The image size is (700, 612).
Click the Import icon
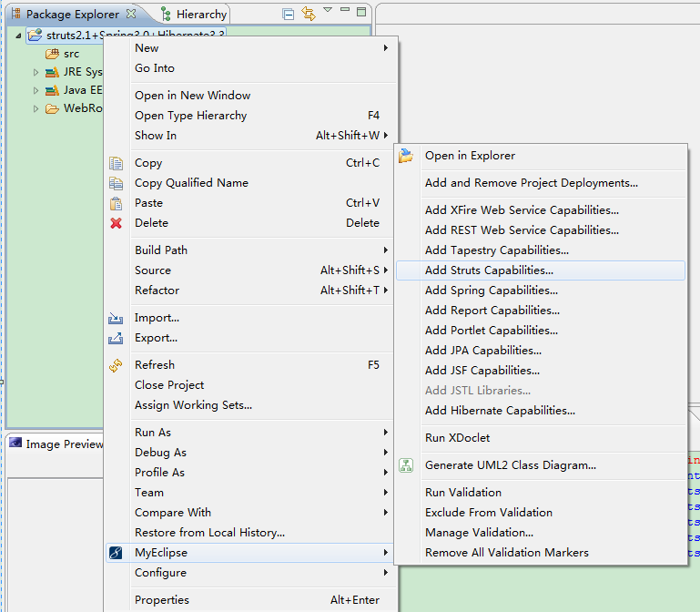pos(116,318)
